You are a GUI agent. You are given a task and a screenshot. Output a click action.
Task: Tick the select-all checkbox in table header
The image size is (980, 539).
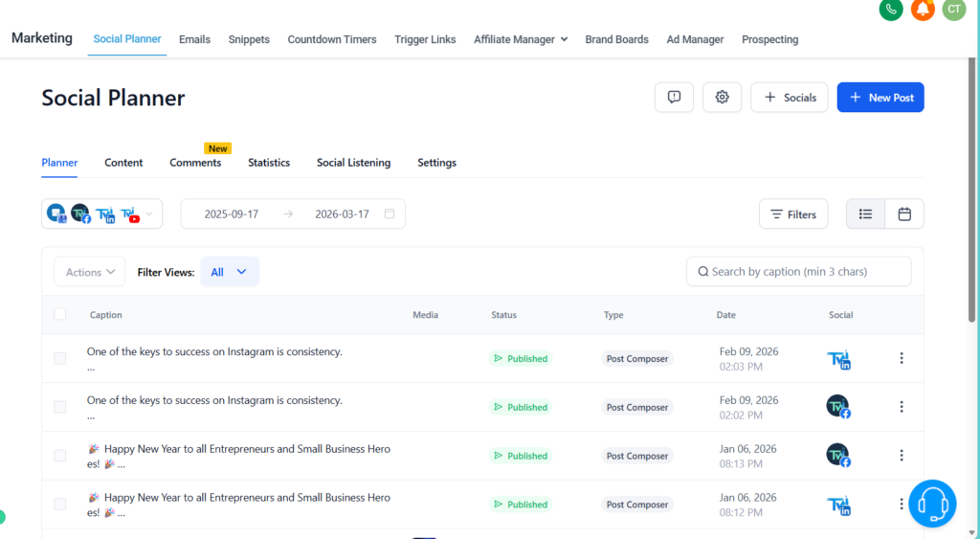tap(60, 314)
